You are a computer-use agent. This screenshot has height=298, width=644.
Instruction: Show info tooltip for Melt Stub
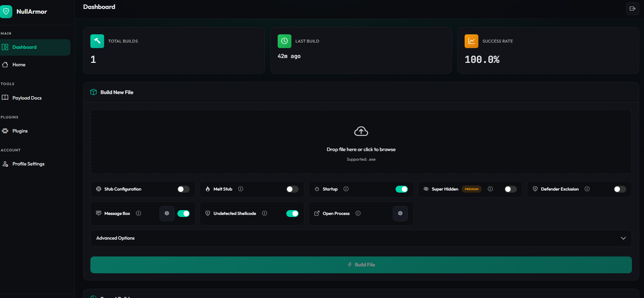coord(241,189)
